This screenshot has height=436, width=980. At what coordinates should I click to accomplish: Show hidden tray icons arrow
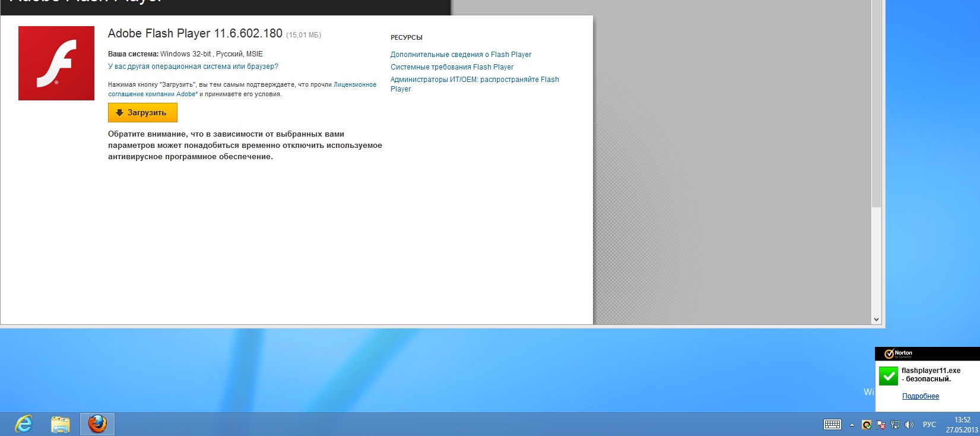click(852, 425)
